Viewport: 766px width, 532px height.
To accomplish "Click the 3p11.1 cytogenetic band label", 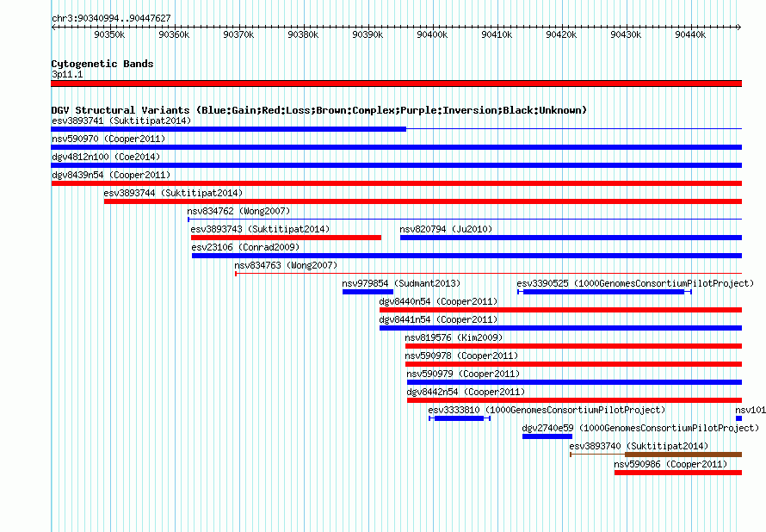I will coord(67,74).
